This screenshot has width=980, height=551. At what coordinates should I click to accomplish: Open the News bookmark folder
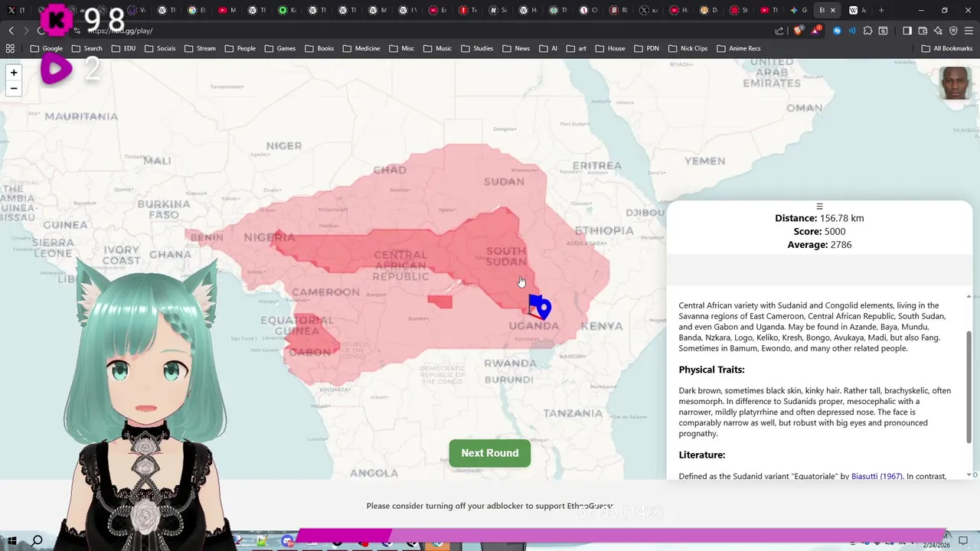click(516, 48)
